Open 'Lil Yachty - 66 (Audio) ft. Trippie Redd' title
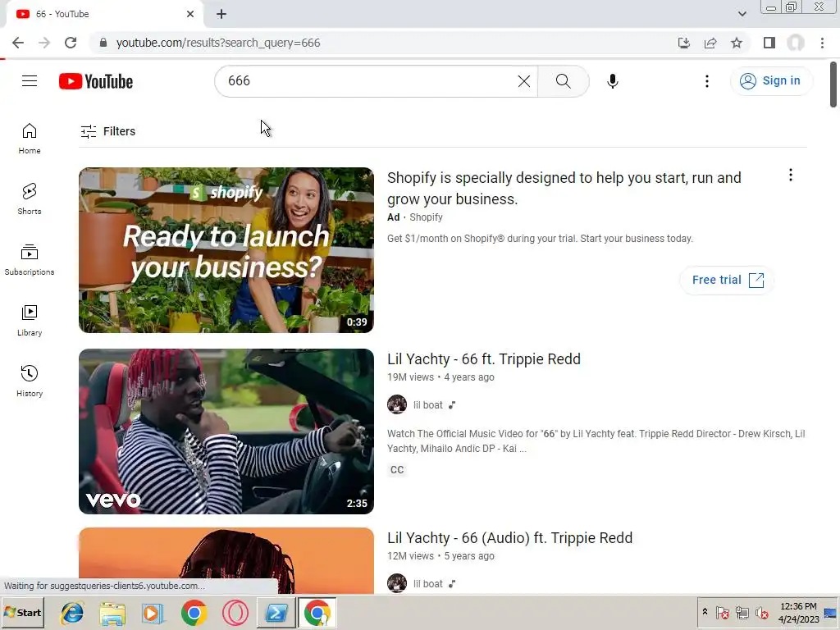 tap(509, 538)
